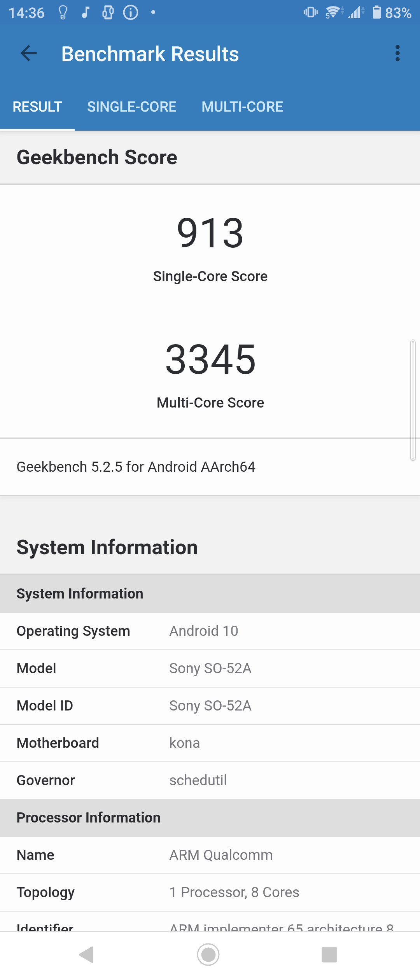The image size is (420, 980).
Task: Tap the recent apps square button
Action: [x=329, y=954]
